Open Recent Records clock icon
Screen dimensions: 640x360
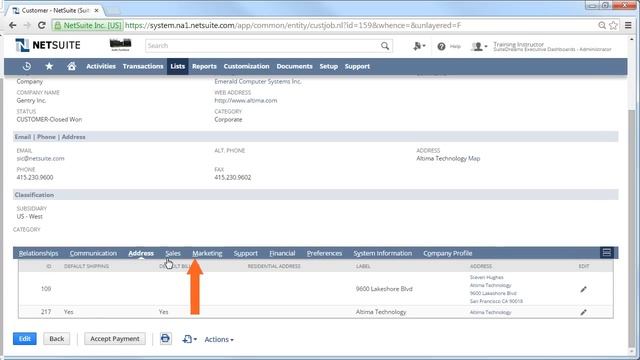27,66
